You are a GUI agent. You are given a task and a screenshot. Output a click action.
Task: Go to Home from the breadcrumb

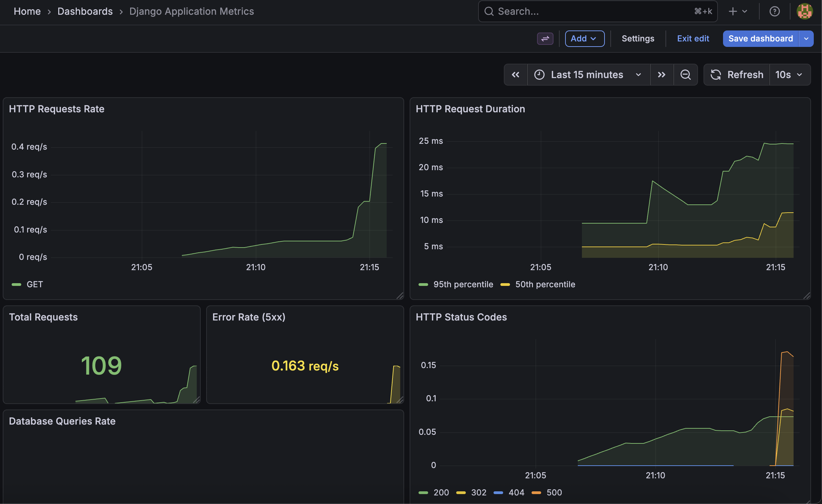coord(27,11)
